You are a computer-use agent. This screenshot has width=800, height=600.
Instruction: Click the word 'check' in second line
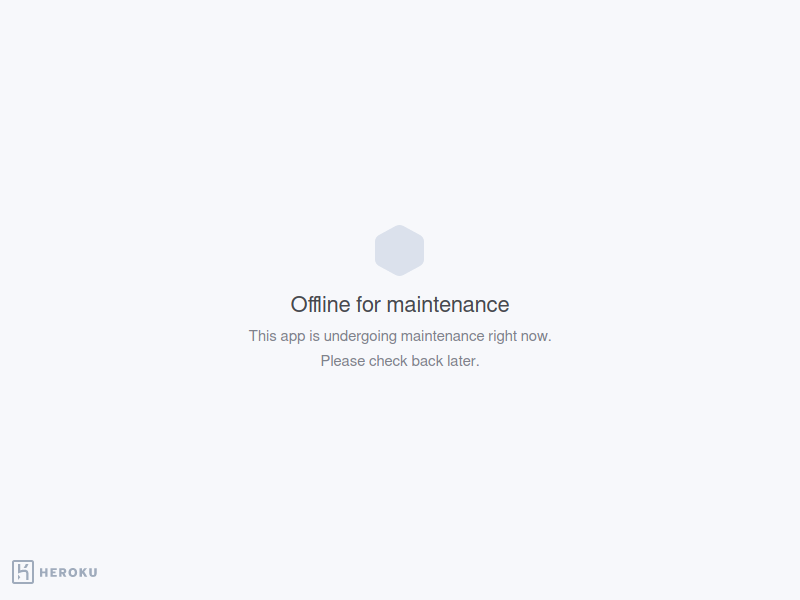(x=388, y=361)
